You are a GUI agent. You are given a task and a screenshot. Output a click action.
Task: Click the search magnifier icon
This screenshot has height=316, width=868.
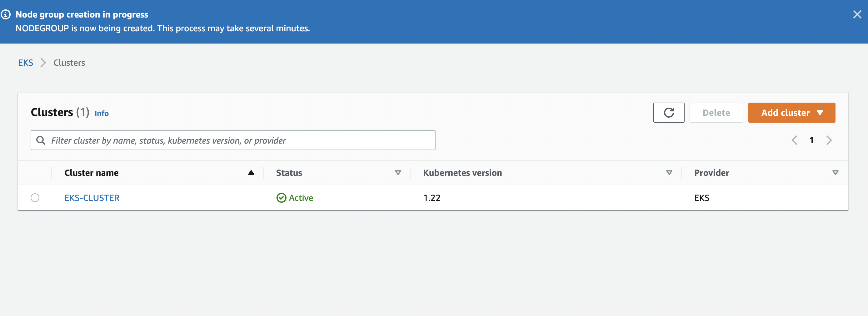pyautogui.click(x=41, y=140)
